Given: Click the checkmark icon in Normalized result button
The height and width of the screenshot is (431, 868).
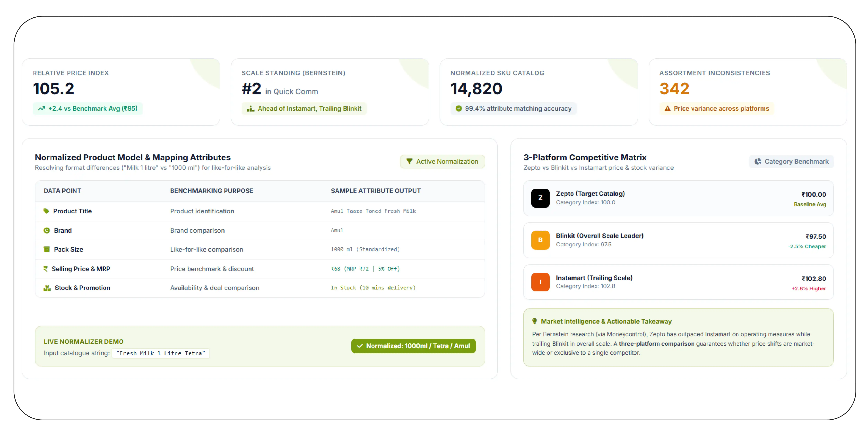Looking at the screenshot, I should [360, 346].
